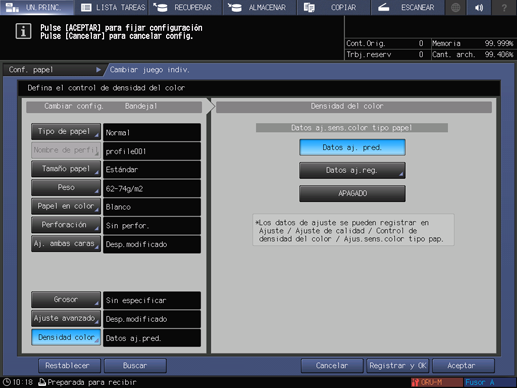Screen dimensions: 517x388
Task: Select APAGADO to turn off density control
Action: tap(352, 193)
